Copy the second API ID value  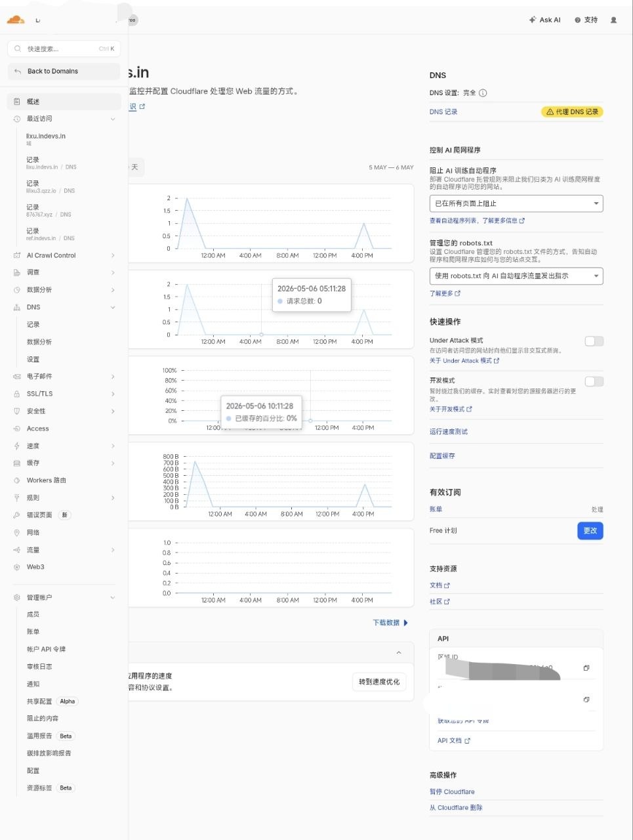(586, 700)
